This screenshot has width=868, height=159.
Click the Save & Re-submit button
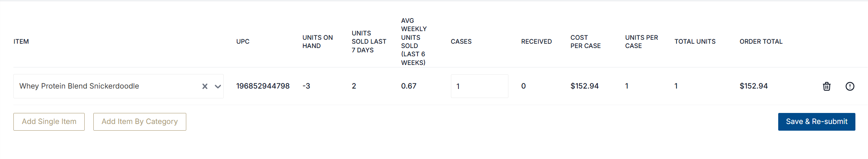pyautogui.click(x=816, y=122)
